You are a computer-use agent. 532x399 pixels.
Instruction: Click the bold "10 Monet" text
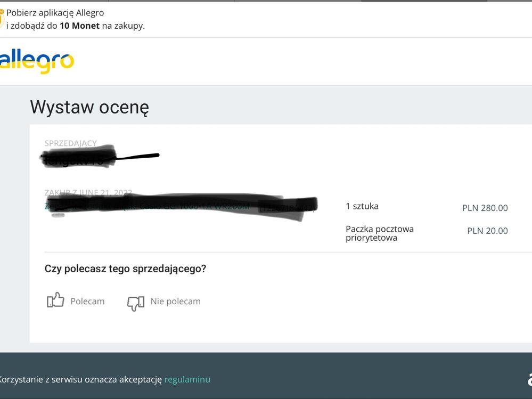[79, 26]
